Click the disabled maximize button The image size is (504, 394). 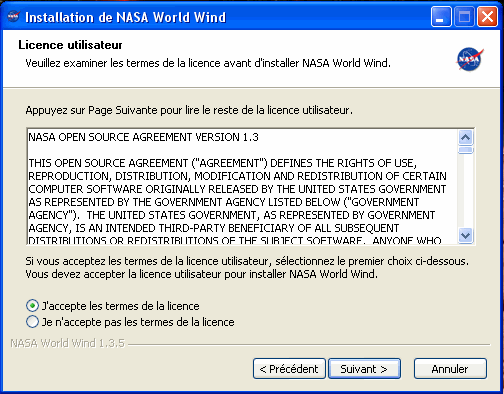pyautogui.click(x=464, y=16)
